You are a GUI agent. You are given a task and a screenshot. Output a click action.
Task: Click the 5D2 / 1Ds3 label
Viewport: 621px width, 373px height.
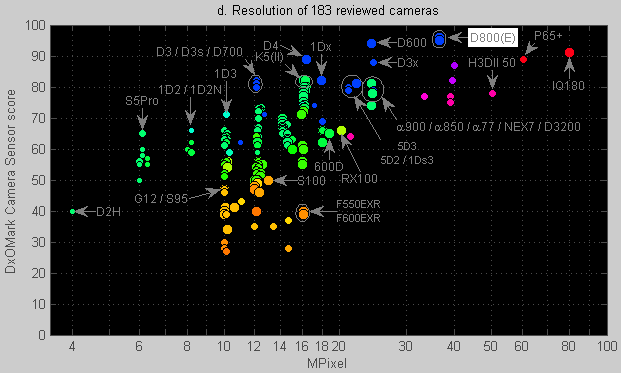point(407,160)
